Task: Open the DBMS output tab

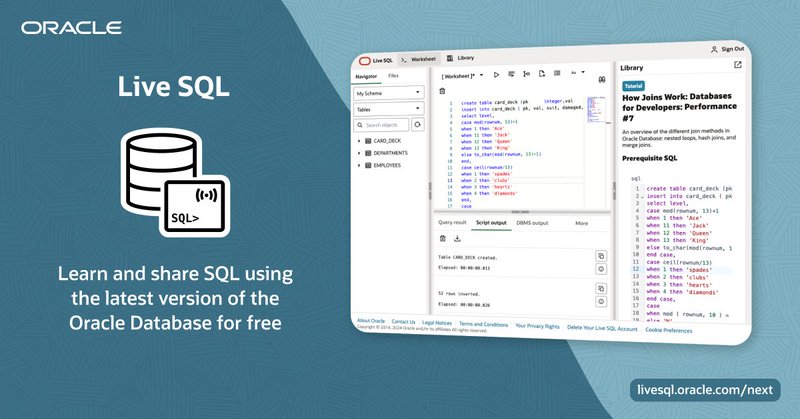Action: click(532, 223)
